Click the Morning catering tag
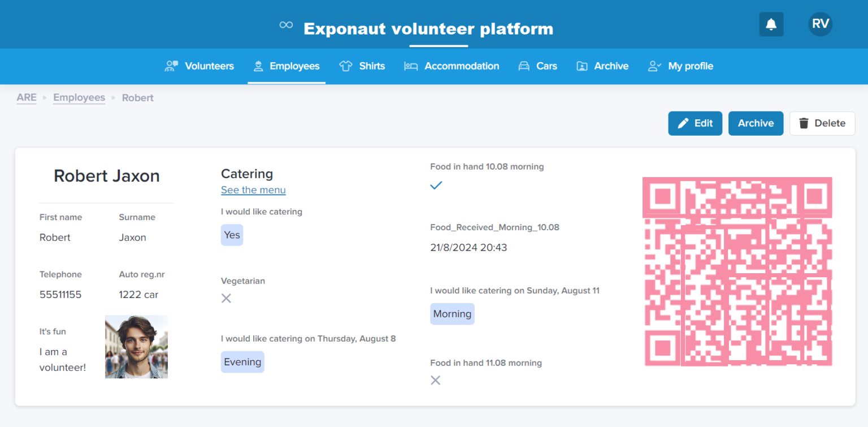This screenshot has height=427, width=868. [452, 314]
